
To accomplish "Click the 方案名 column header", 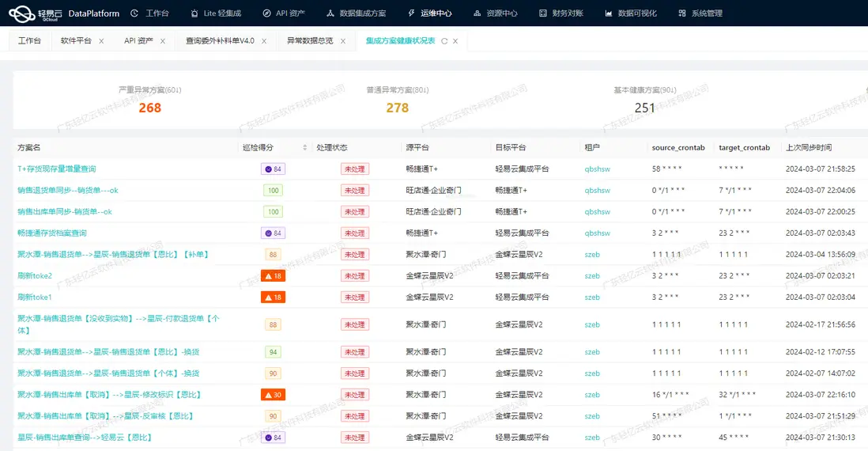I will coord(28,147).
